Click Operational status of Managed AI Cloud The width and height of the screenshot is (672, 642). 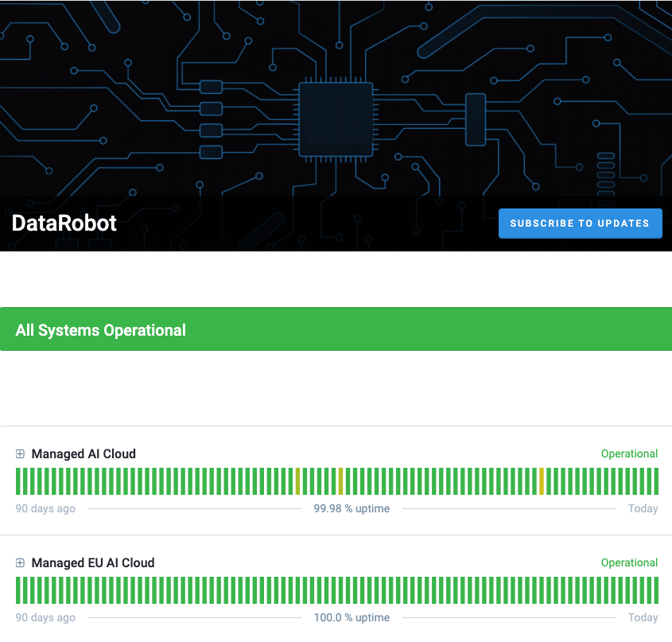pos(629,454)
